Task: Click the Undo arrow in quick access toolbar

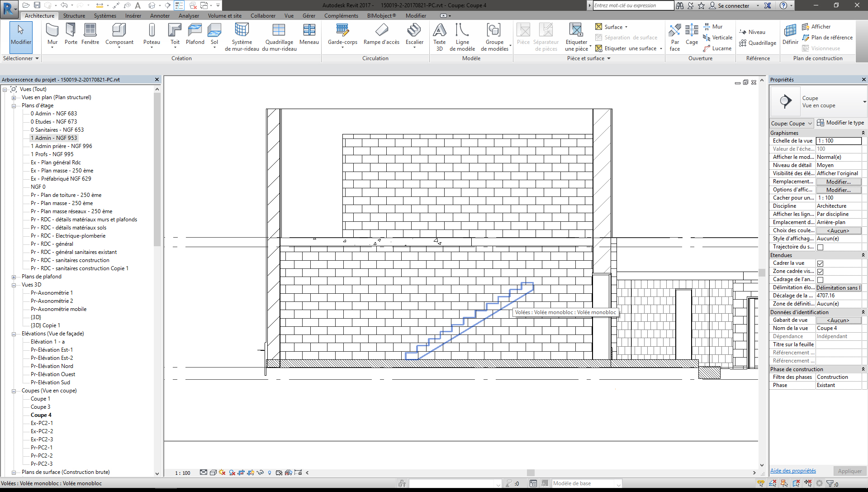Action: coord(64,5)
